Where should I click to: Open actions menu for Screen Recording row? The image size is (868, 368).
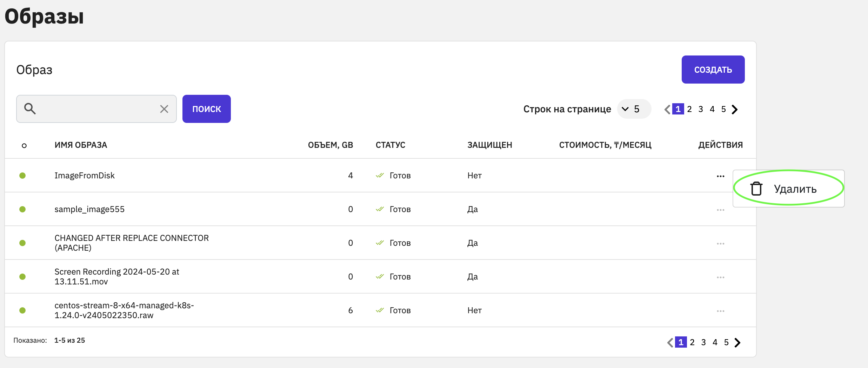(x=720, y=277)
